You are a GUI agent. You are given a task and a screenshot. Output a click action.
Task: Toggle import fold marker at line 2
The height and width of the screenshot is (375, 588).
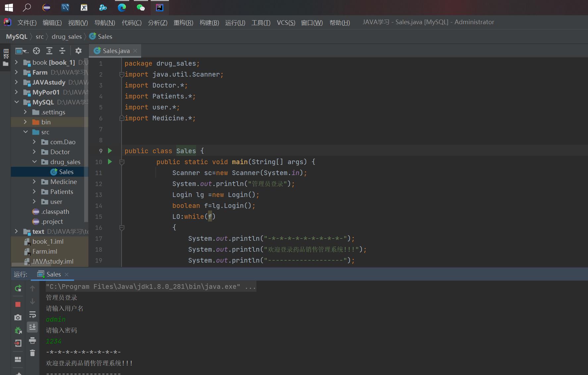click(122, 75)
